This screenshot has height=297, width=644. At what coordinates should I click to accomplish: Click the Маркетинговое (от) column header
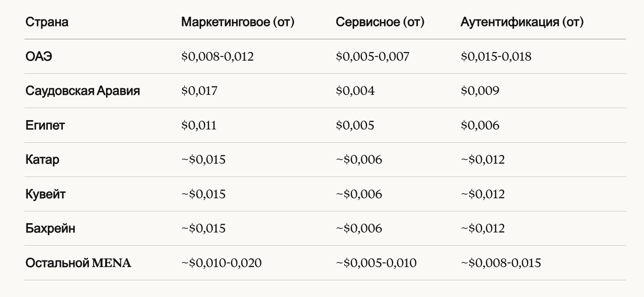238,22
